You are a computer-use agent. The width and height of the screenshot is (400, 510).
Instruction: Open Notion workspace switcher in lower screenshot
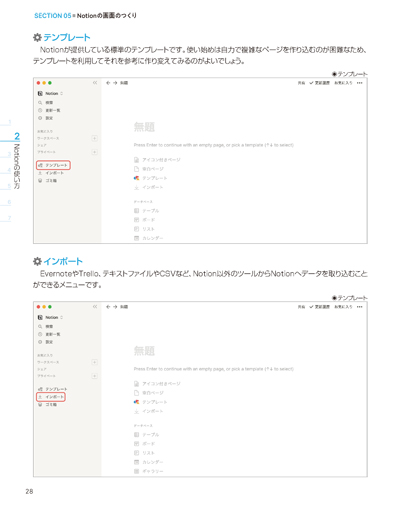[50, 317]
